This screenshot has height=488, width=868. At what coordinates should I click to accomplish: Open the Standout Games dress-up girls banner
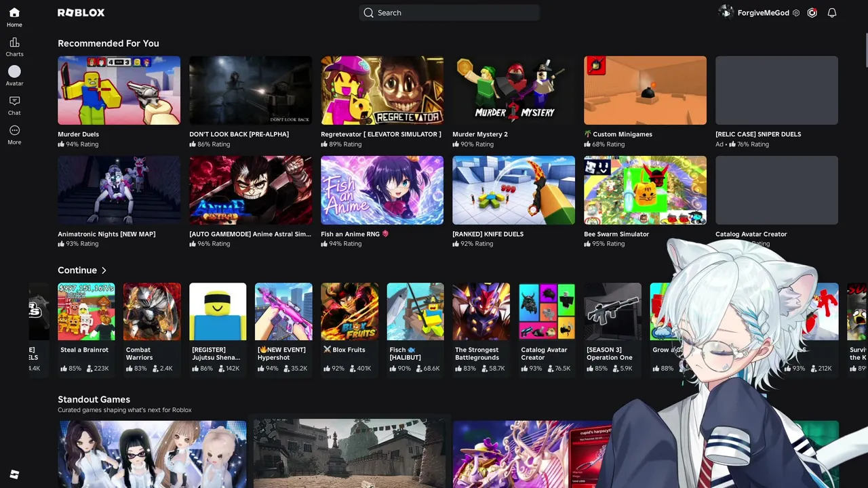[153, 454]
